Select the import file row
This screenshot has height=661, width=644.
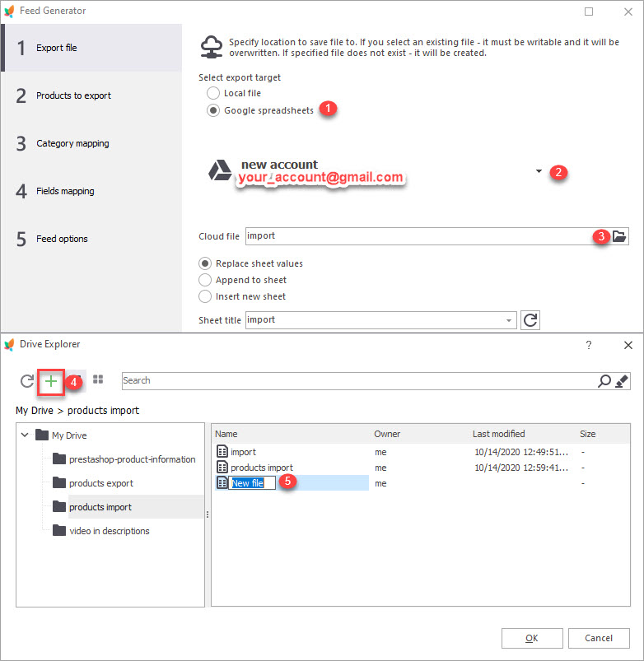click(421, 452)
